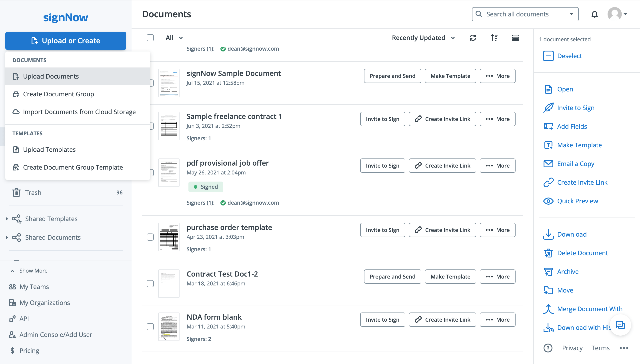Toggle the checkbox for NDA form blank
This screenshot has width=640, height=364.
[x=150, y=326]
